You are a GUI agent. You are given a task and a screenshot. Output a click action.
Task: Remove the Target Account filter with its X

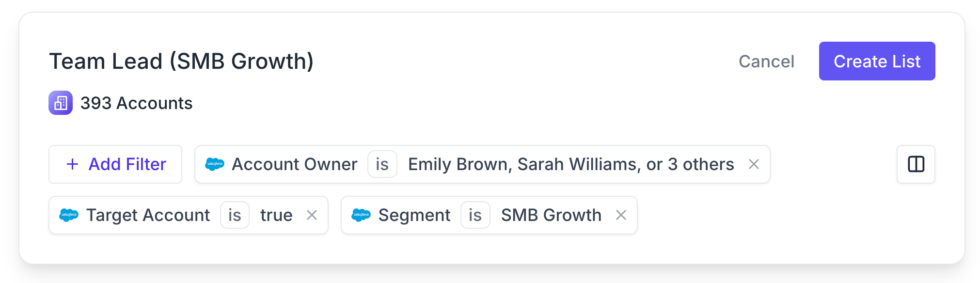click(313, 215)
